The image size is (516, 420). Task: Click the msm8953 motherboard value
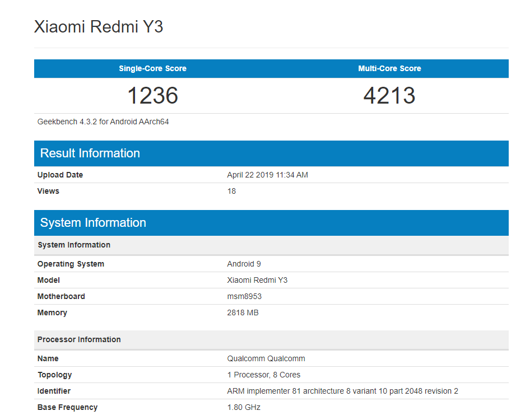pos(244,296)
